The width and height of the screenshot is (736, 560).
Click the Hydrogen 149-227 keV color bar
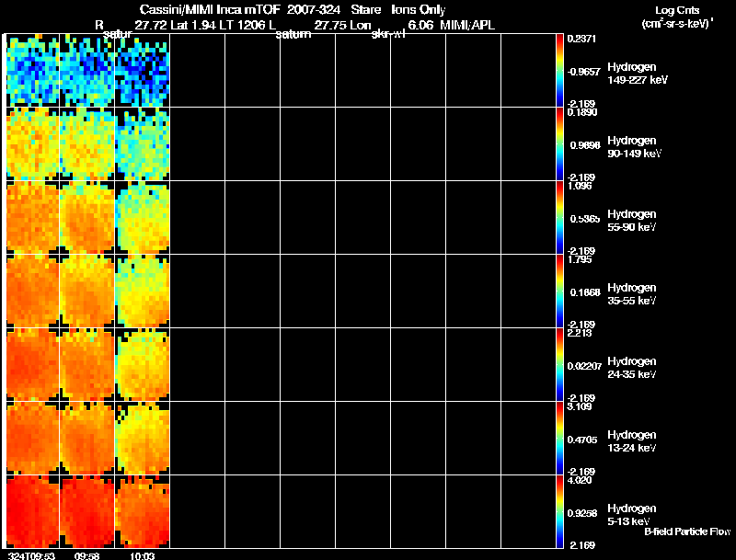click(x=560, y=71)
